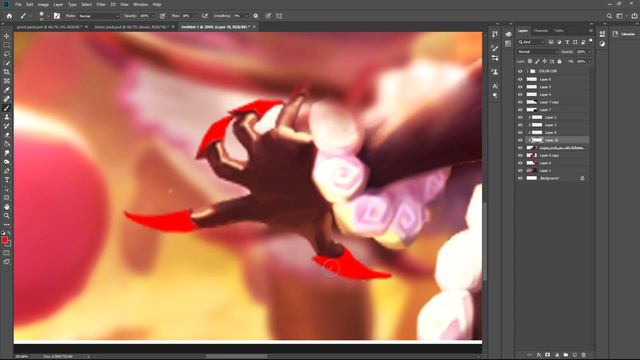Select the Eyedropper tool
Screen dimensions: 640x360
click(x=7, y=90)
